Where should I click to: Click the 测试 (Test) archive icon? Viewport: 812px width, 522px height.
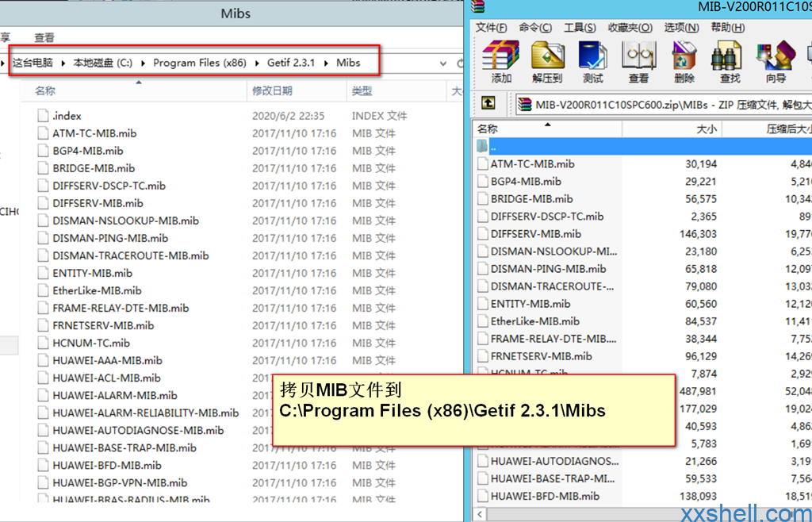tap(593, 60)
